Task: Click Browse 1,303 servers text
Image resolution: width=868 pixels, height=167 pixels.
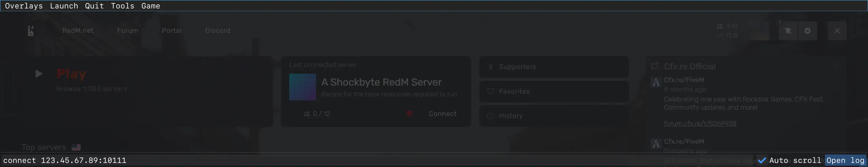Action: (x=92, y=89)
